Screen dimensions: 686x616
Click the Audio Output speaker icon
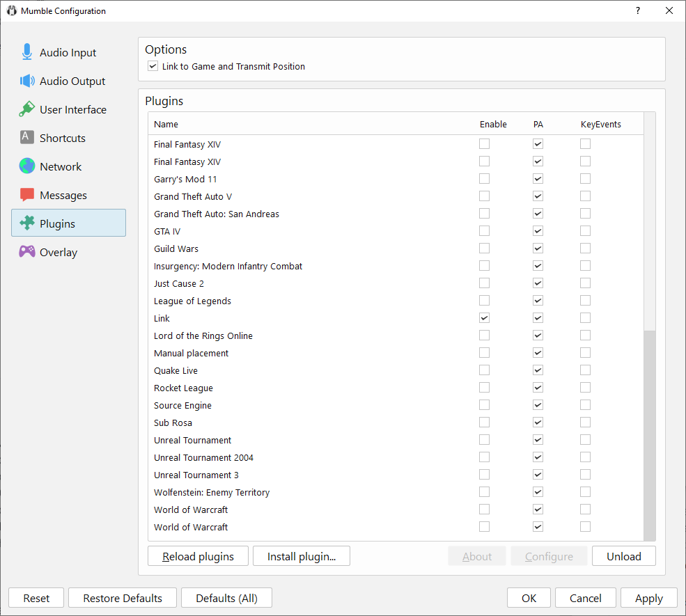(x=27, y=81)
